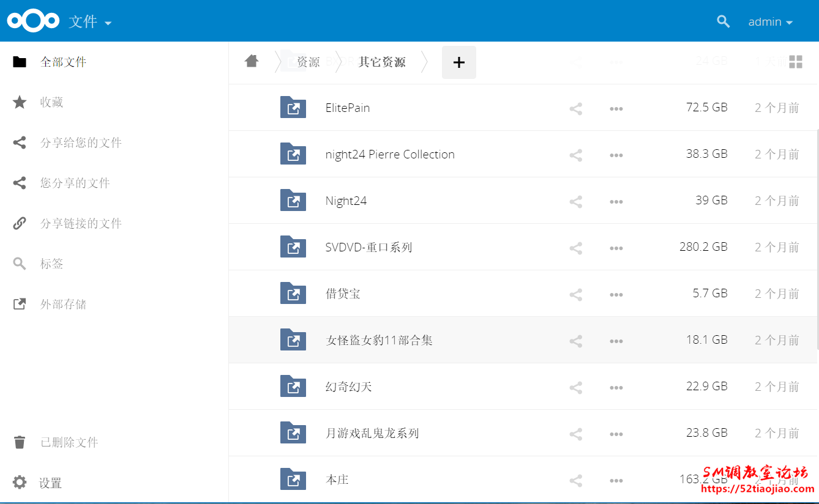
Task: Open more actions for 女怪盗女豹11部合集
Action: coord(616,341)
